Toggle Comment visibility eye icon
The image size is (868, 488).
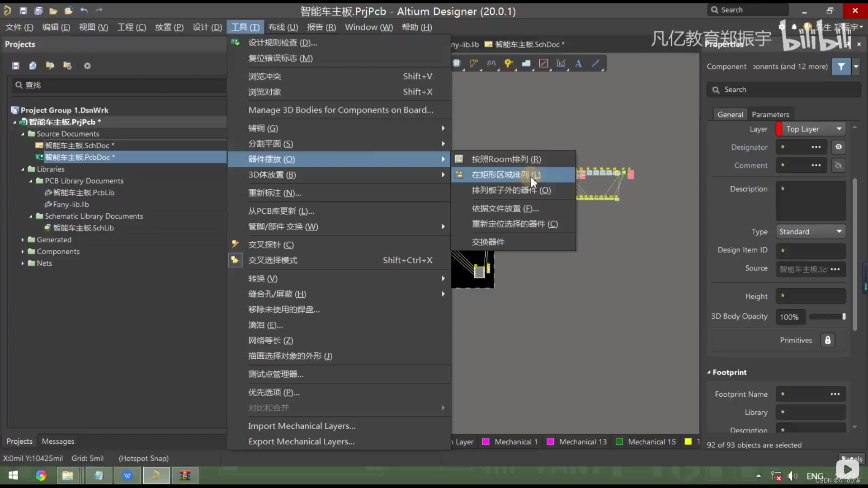click(x=839, y=166)
